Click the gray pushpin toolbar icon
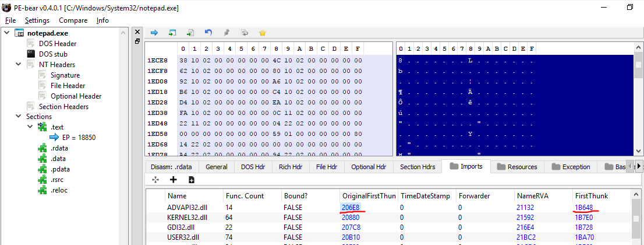This screenshot has width=644, height=245. coord(227,33)
